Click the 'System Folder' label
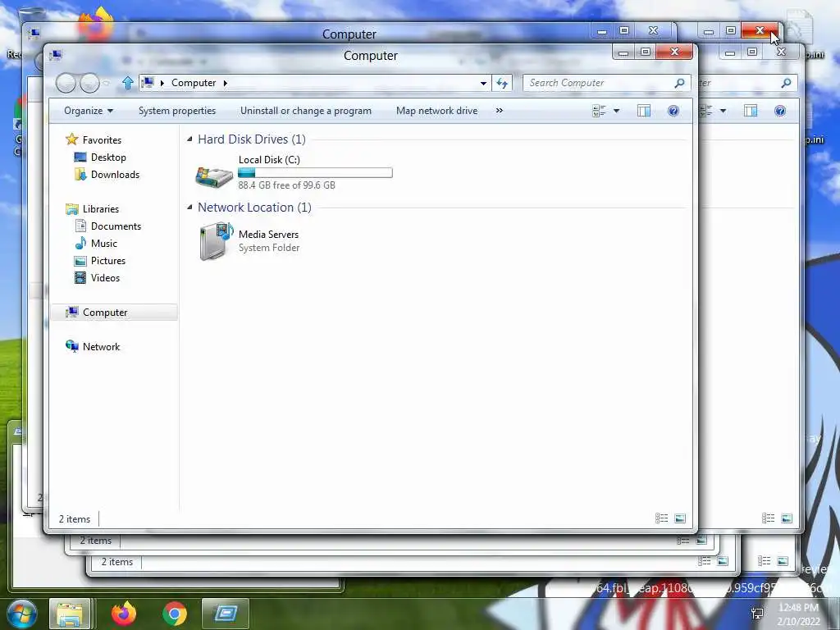Image resolution: width=840 pixels, height=630 pixels. click(269, 248)
